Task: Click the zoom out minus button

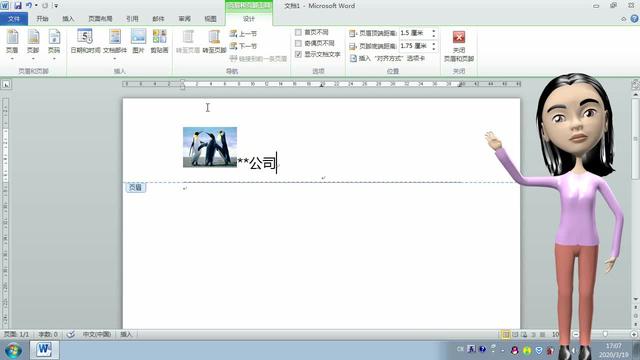Action: (x=576, y=334)
